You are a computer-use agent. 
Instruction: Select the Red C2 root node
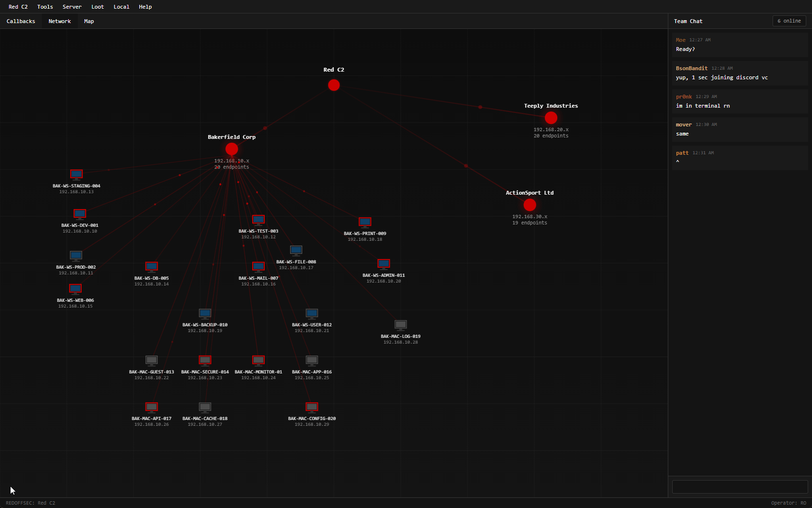pyautogui.click(x=334, y=85)
